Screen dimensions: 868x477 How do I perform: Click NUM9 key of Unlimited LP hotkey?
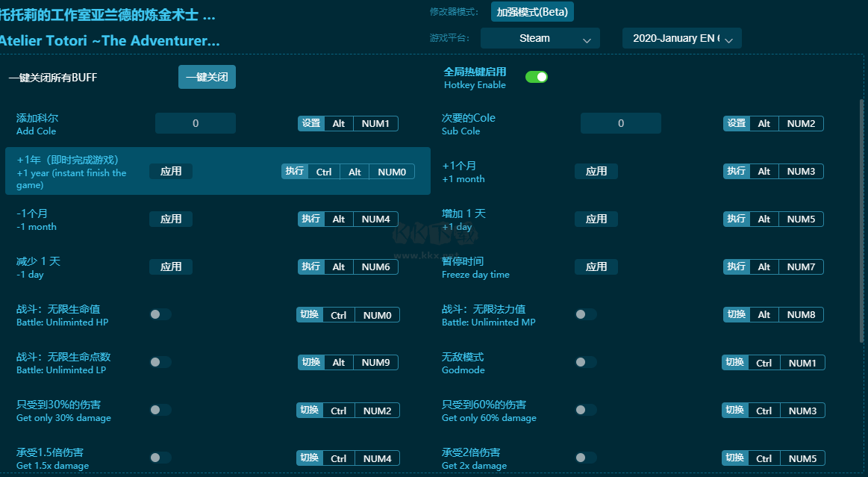(376, 363)
